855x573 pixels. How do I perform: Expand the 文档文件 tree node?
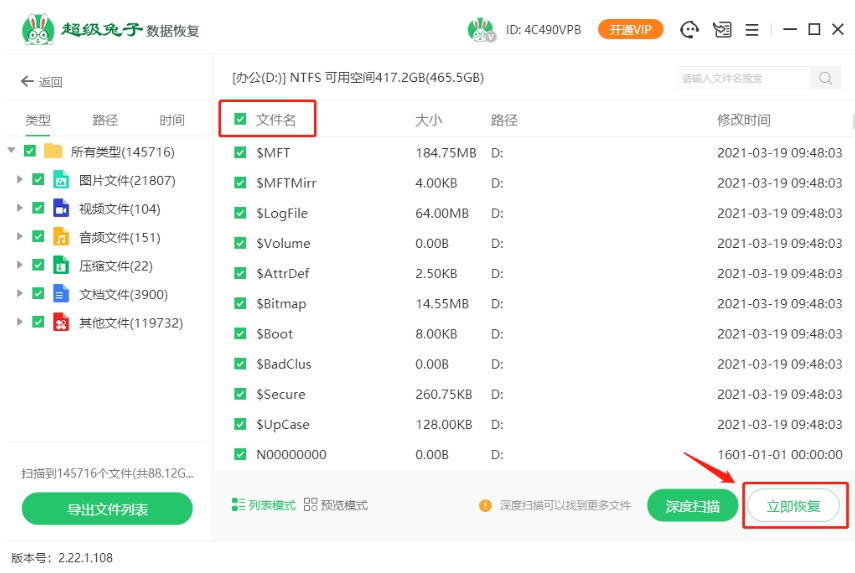[18, 294]
